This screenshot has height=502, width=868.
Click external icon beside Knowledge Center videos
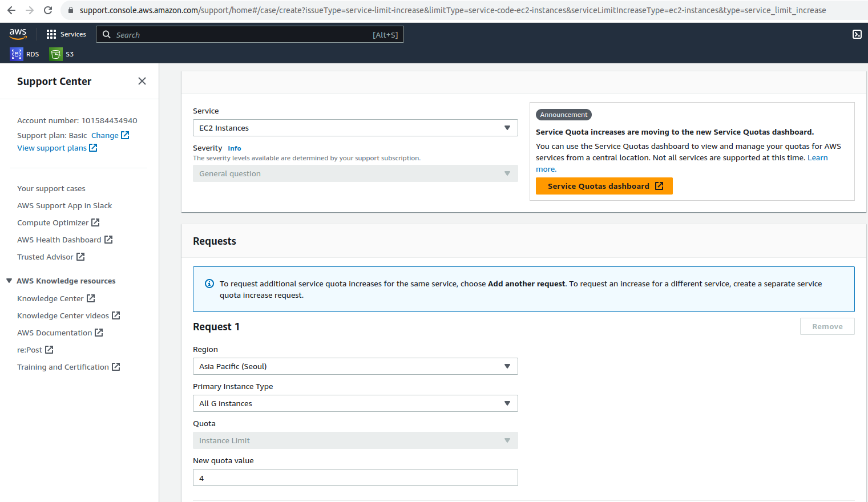click(116, 315)
